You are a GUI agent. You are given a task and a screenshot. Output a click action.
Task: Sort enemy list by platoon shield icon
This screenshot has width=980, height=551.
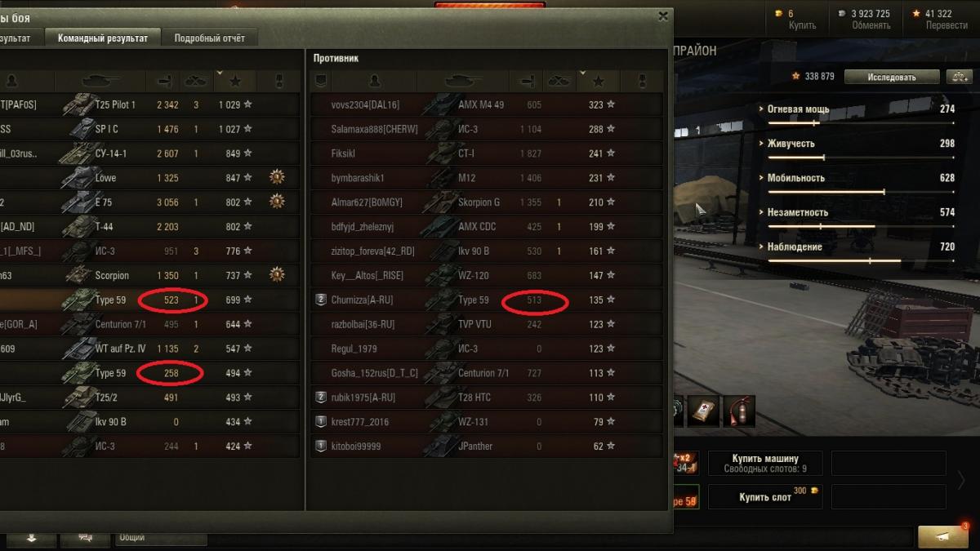[x=321, y=81]
